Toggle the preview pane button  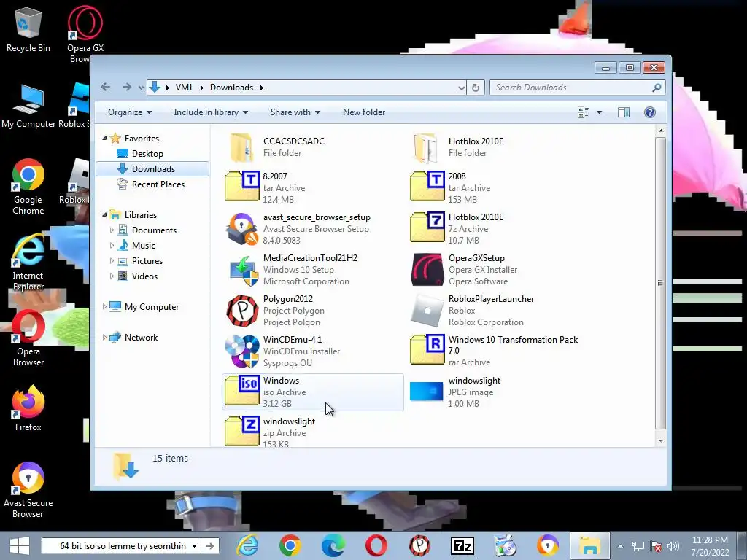point(623,112)
